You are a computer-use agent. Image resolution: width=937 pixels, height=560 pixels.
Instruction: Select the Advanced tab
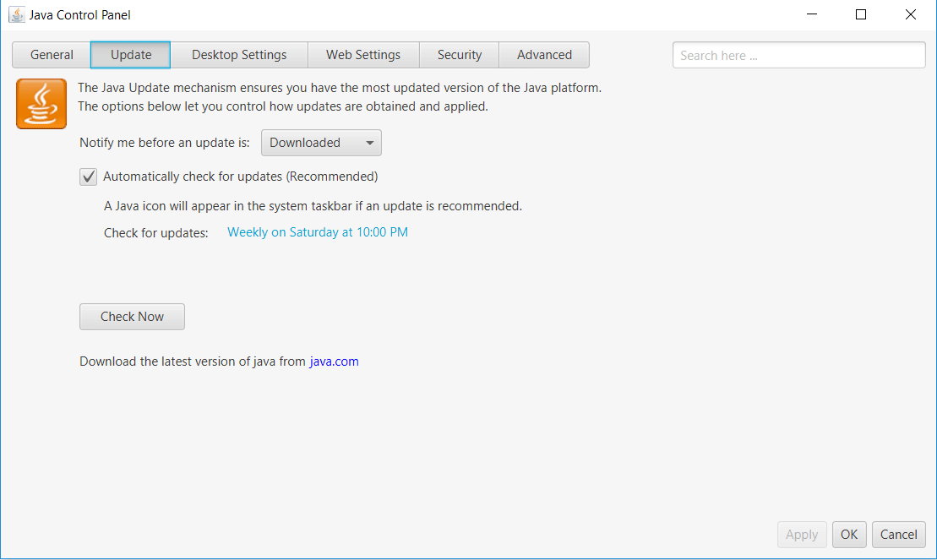click(x=544, y=54)
